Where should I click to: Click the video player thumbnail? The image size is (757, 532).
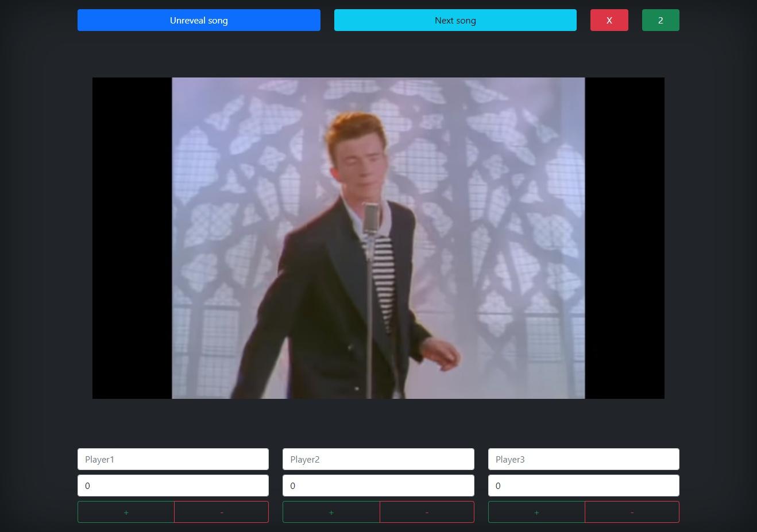click(378, 238)
